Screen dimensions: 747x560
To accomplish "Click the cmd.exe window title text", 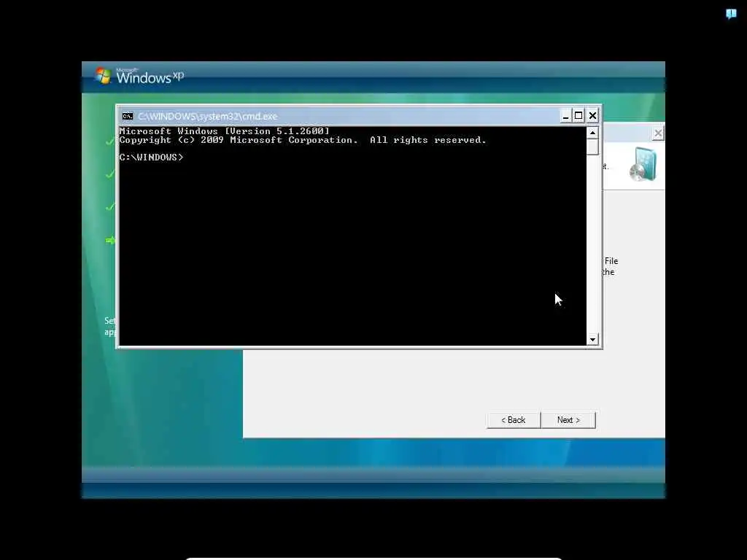I will pyautogui.click(x=207, y=116).
